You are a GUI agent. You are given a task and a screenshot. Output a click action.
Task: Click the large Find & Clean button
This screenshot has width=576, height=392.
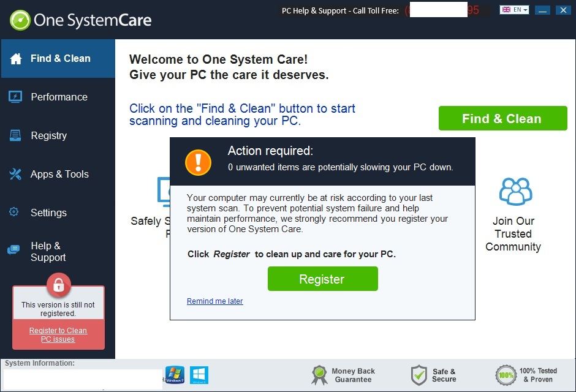coord(503,118)
